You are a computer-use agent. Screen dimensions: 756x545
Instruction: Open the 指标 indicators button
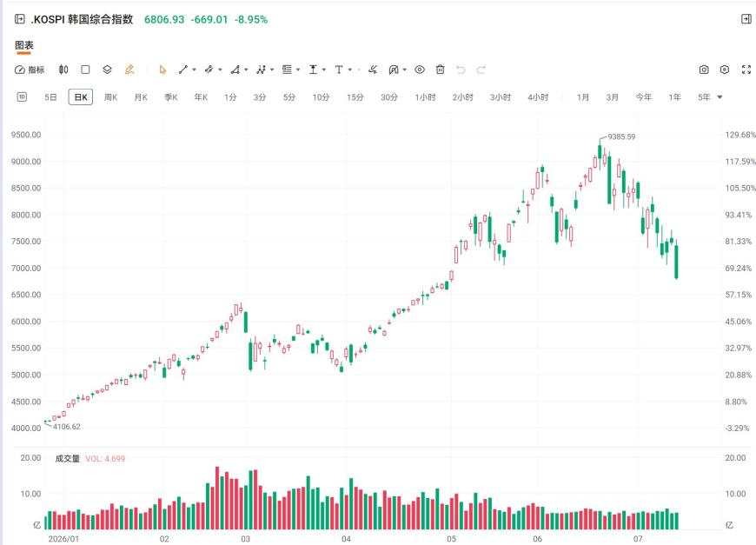pos(30,70)
